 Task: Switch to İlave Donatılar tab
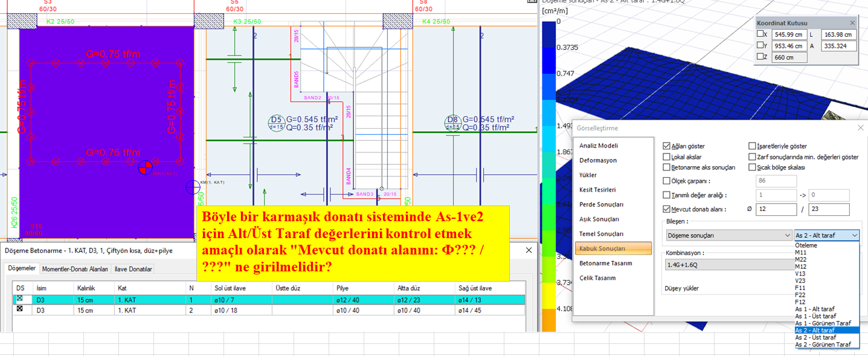coord(133,269)
